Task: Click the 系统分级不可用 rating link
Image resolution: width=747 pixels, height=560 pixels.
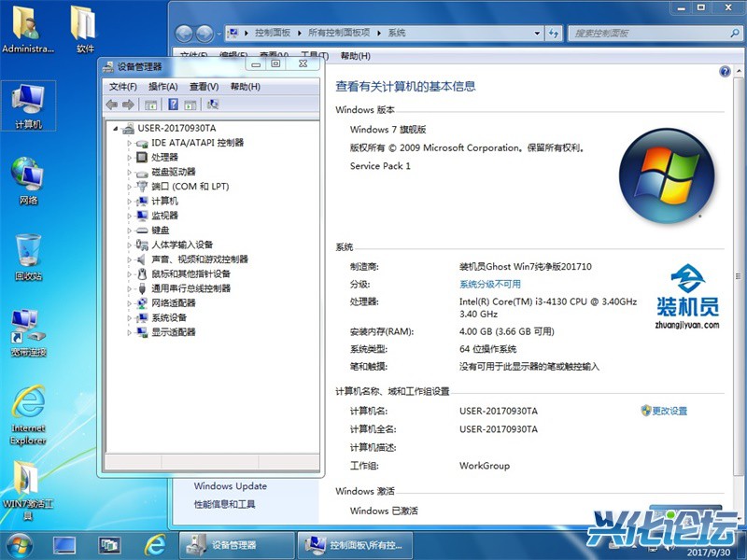Action: 490,285
